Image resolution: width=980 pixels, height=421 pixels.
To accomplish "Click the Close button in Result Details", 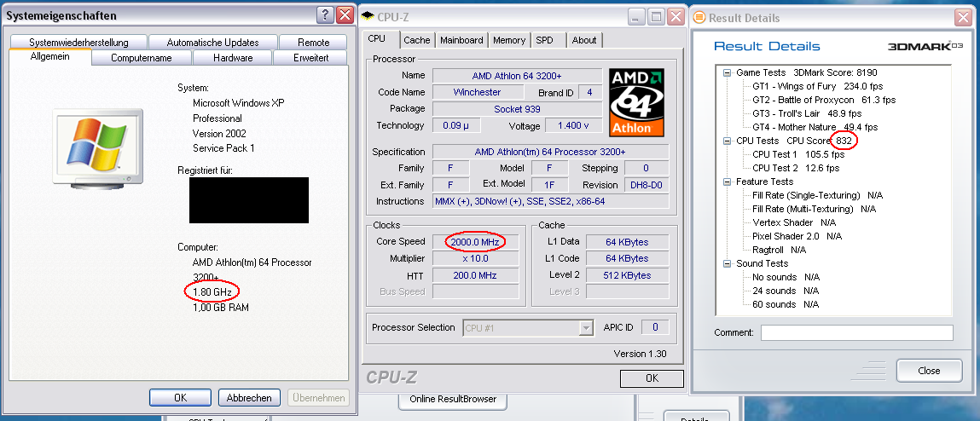I will [929, 371].
